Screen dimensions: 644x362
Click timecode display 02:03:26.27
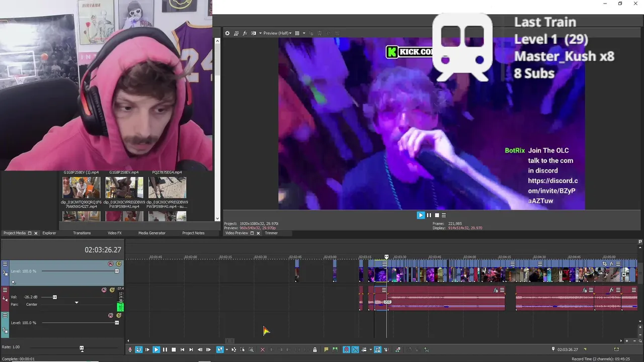click(103, 250)
